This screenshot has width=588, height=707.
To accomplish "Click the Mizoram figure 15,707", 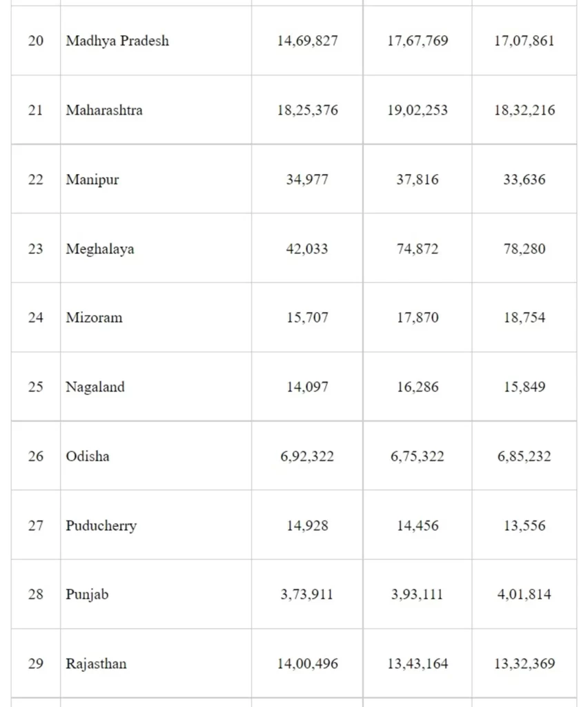I will click(x=308, y=318).
